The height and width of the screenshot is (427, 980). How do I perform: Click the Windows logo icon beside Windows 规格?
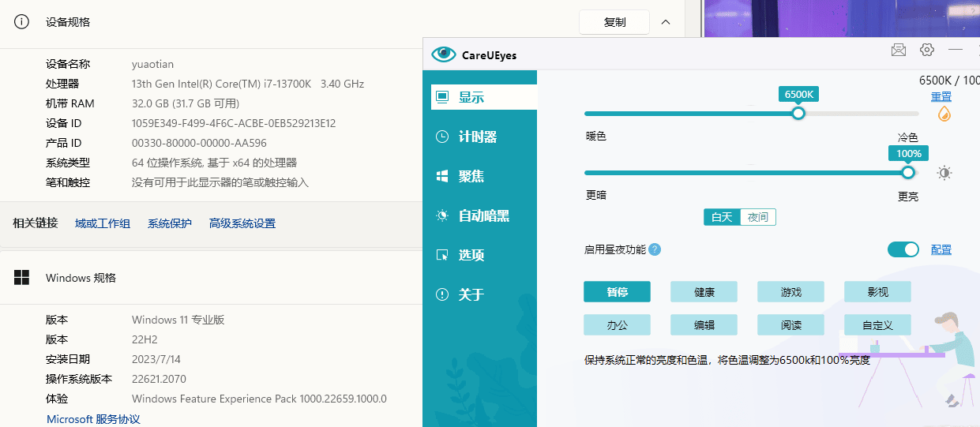pos(22,278)
